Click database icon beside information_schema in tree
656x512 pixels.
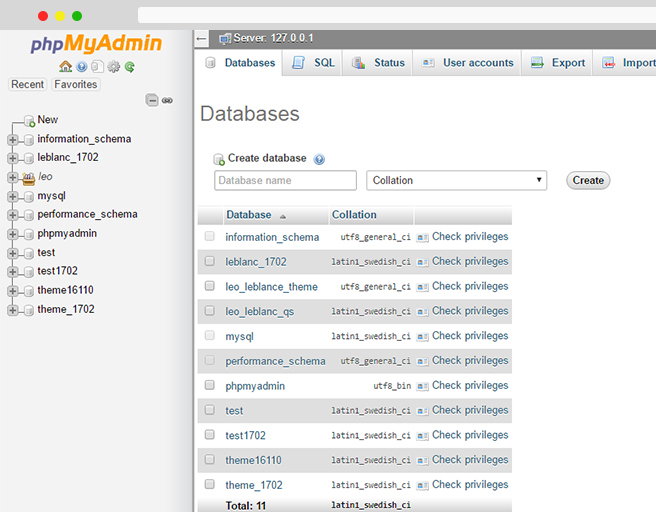click(x=29, y=140)
